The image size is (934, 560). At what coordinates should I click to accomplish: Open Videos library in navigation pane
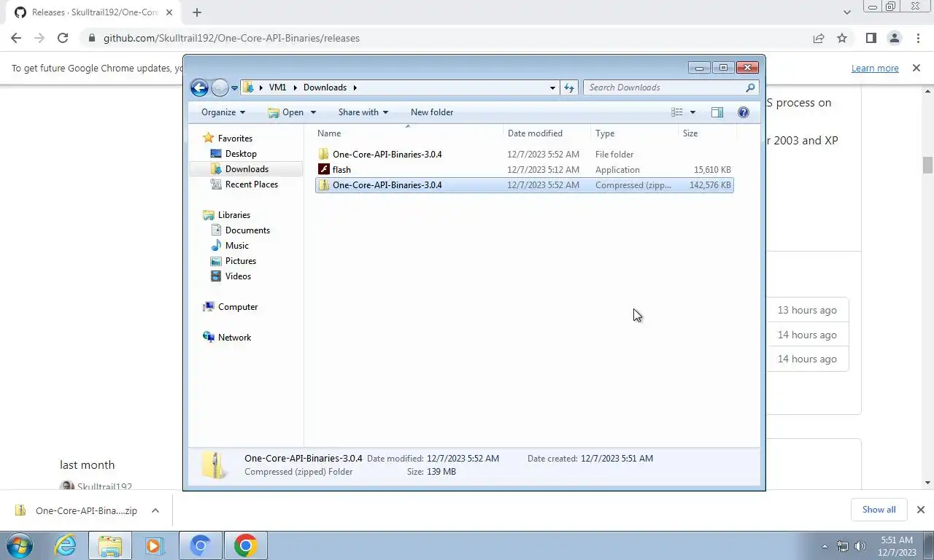point(238,276)
